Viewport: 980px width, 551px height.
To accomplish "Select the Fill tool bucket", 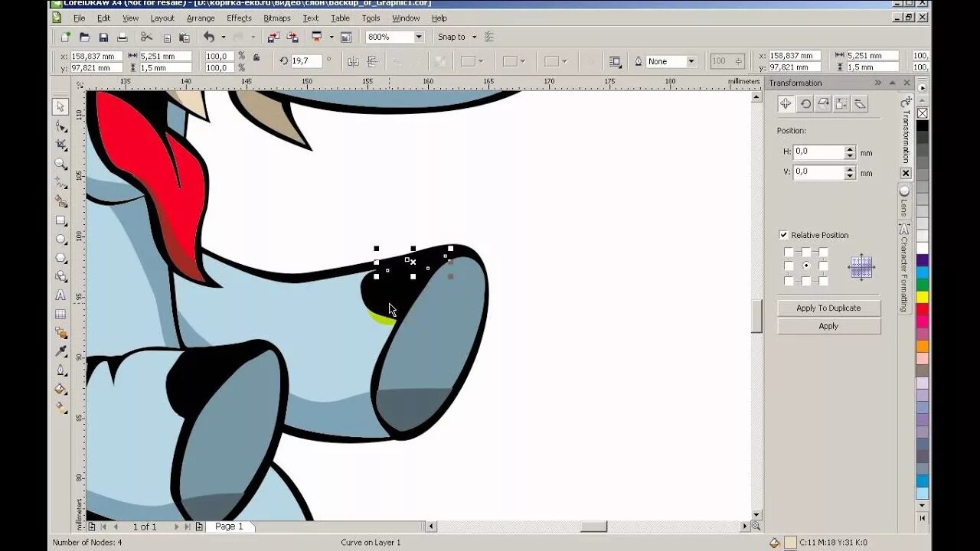I will click(x=60, y=389).
